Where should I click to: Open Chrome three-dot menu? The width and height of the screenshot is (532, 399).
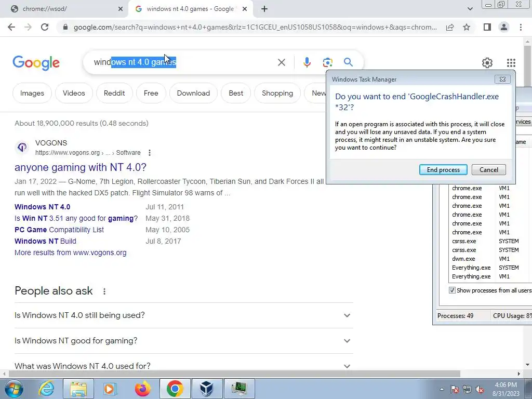click(521, 27)
